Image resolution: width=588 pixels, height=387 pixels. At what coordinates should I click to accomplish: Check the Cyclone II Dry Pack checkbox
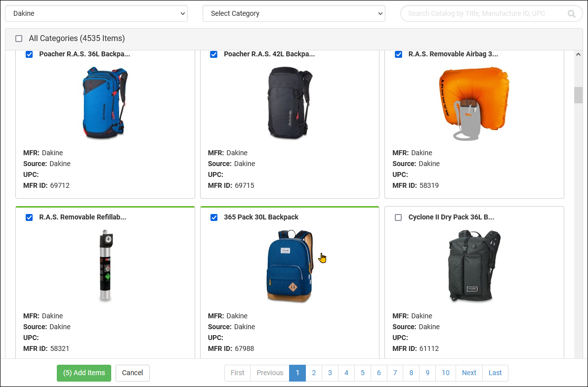(398, 217)
